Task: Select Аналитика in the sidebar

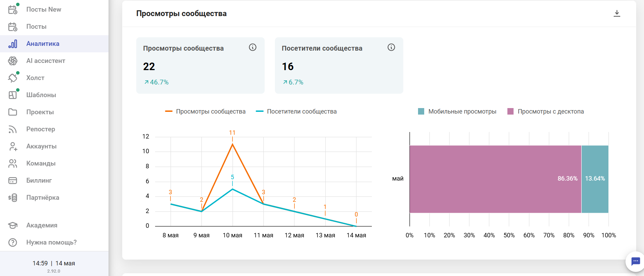Action: coord(43,44)
